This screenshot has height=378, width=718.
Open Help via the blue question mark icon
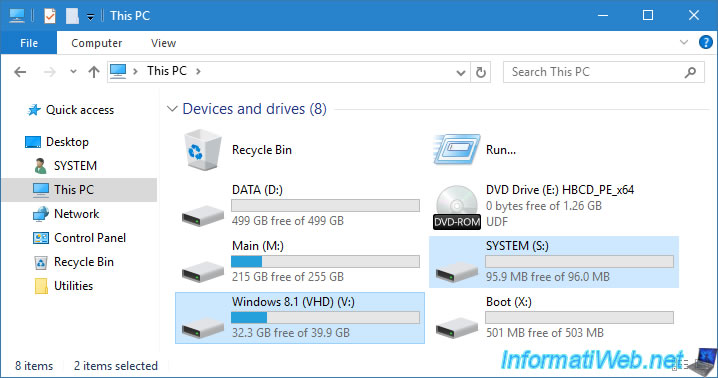point(706,43)
